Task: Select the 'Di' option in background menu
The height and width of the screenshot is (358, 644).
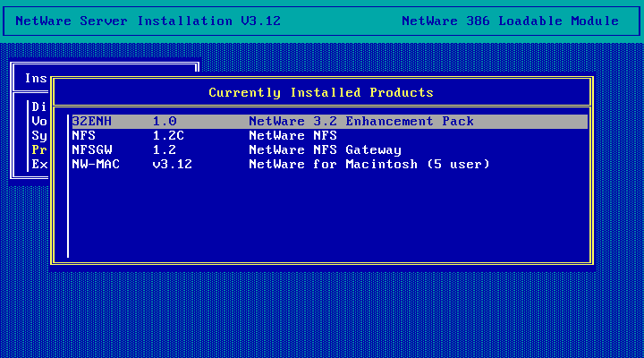Action: tap(39, 107)
